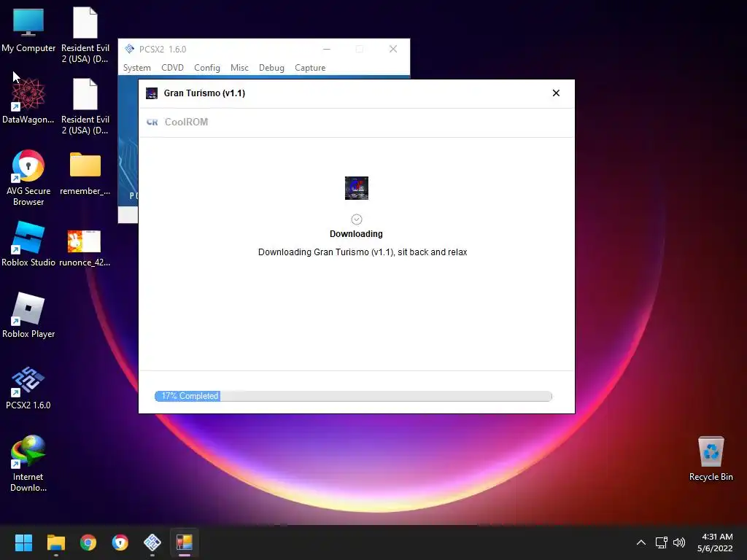747x560 pixels.
Task: Open System menu in PCSX2
Action: click(x=136, y=68)
